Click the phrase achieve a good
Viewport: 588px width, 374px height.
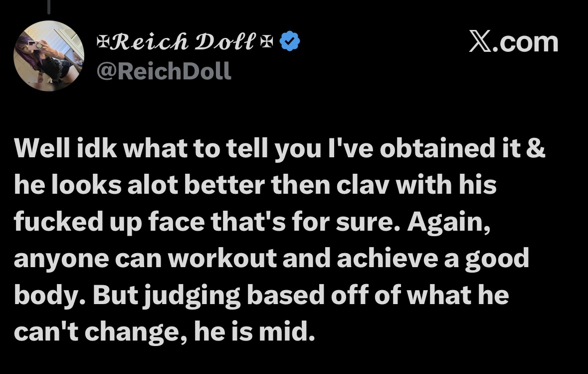[433, 258]
